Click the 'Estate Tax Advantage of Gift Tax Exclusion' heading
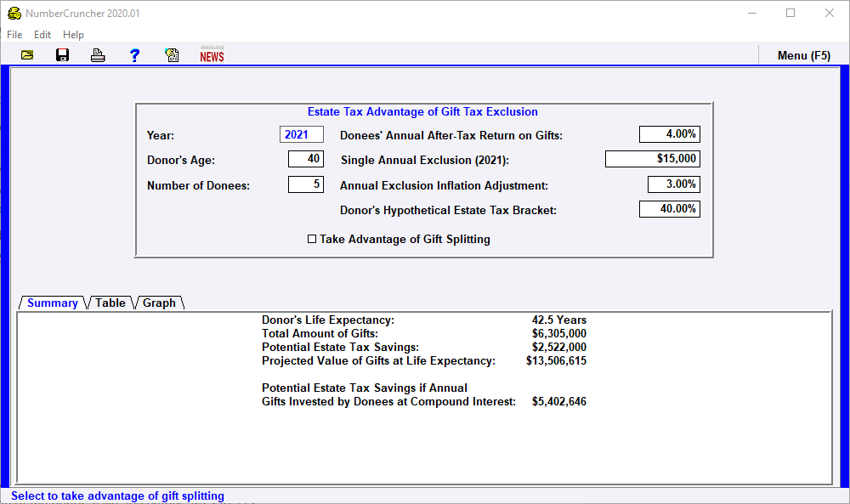This screenshot has height=504, width=850. (422, 111)
